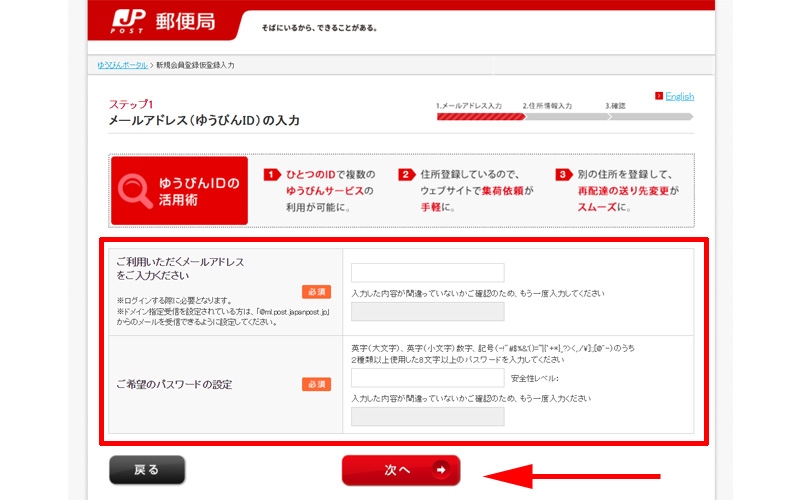Focus the email address input field

pyautogui.click(x=428, y=272)
